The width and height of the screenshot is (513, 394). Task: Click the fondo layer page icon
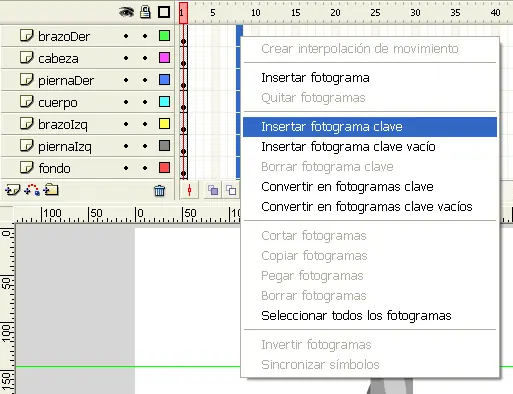(x=26, y=167)
